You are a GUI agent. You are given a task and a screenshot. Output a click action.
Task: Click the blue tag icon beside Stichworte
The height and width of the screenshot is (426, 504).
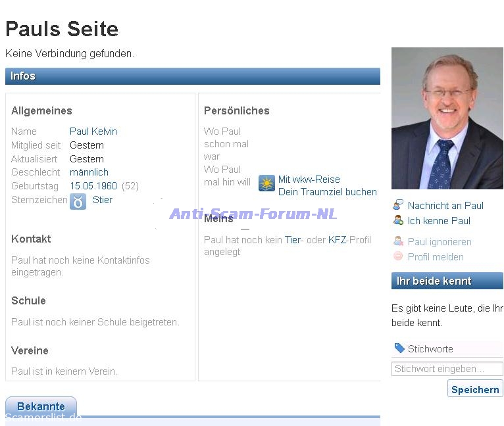pyautogui.click(x=399, y=348)
